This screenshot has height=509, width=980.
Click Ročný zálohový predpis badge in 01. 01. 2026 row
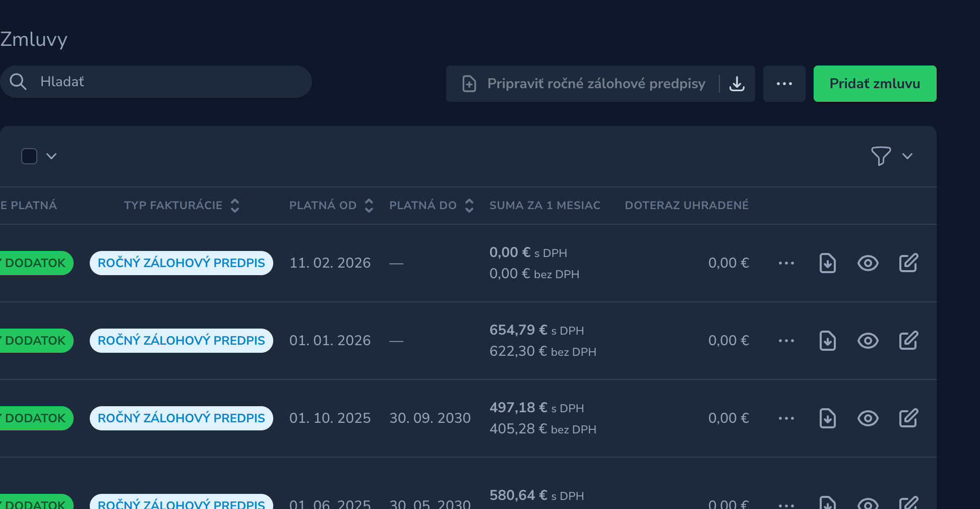click(181, 341)
